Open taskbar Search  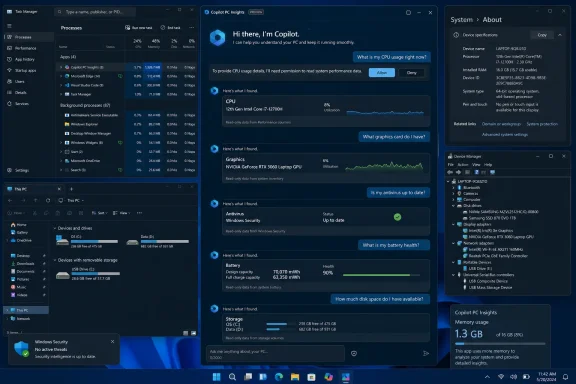pos(232,377)
